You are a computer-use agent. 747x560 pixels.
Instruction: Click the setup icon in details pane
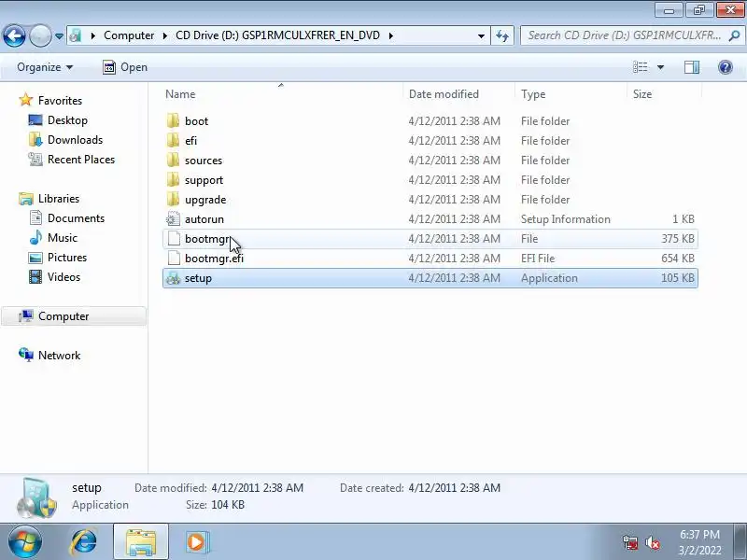click(36, 497)
